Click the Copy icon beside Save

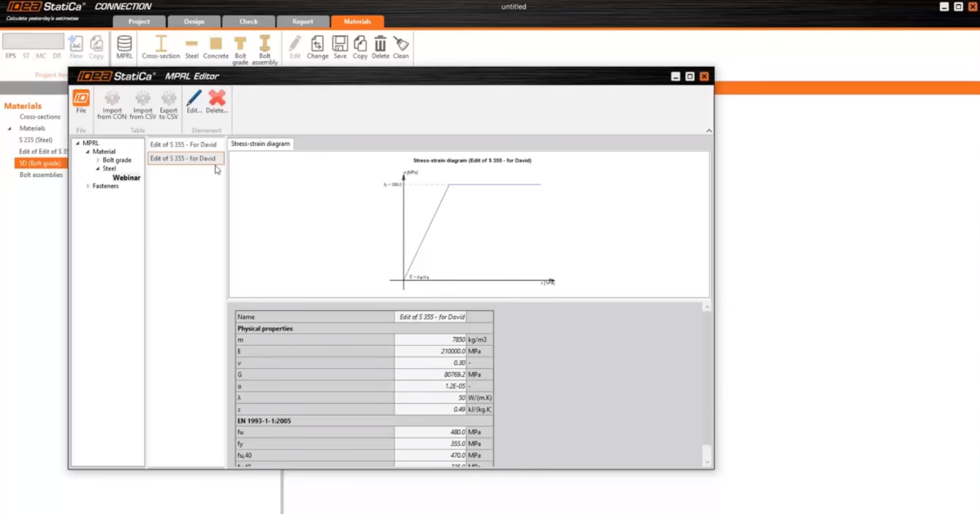(360, 47)
